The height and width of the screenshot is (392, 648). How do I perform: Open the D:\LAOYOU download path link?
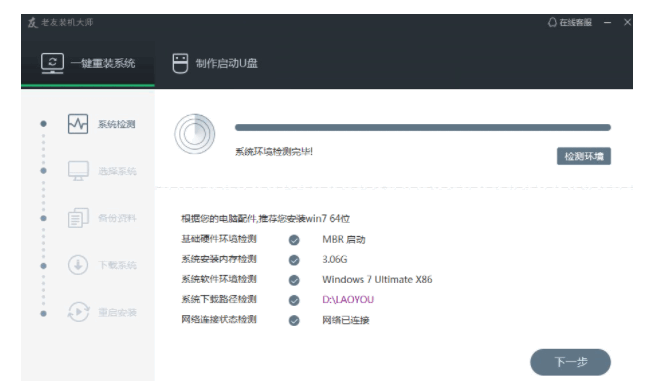(x=348, y=299)
